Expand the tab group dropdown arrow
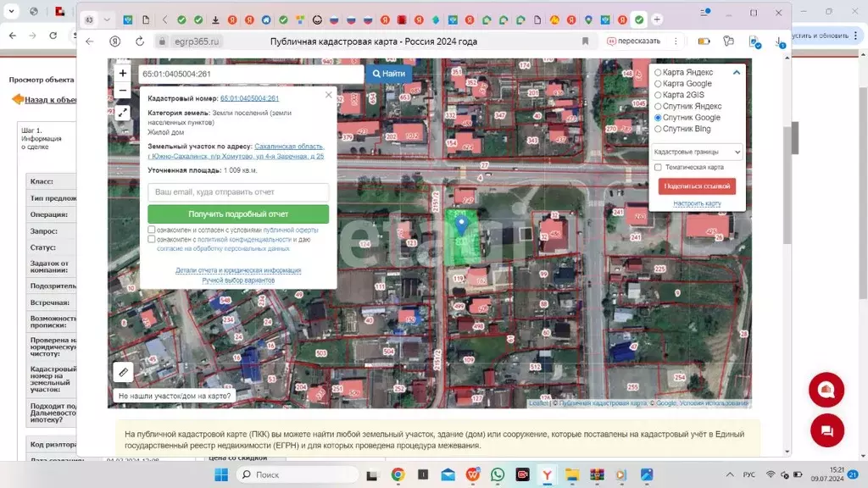Screen dimensions: 868x488 pyautogui.click(x=107, y=20)
